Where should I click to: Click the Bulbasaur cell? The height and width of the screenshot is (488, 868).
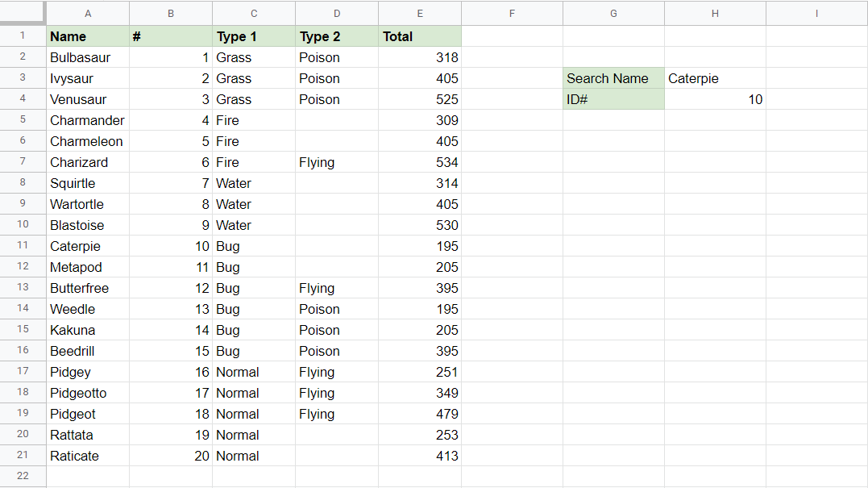pyautogui.click(x=88, y=57)
